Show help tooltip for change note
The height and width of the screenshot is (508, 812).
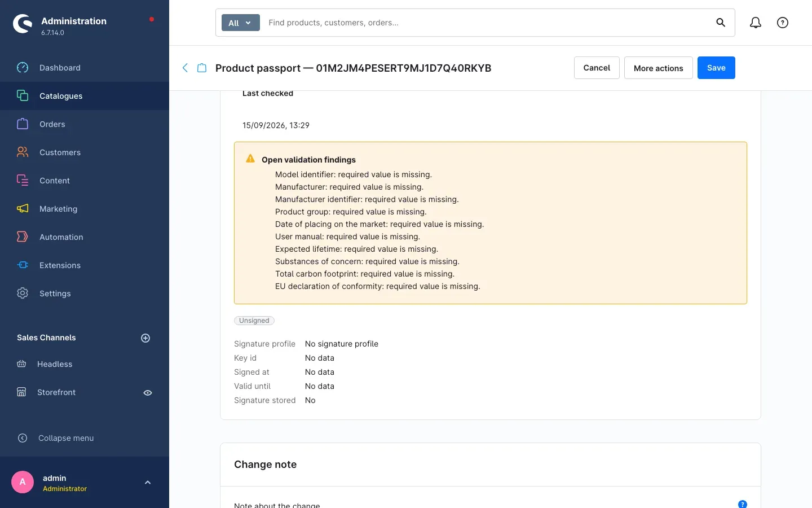pos(743,504)
